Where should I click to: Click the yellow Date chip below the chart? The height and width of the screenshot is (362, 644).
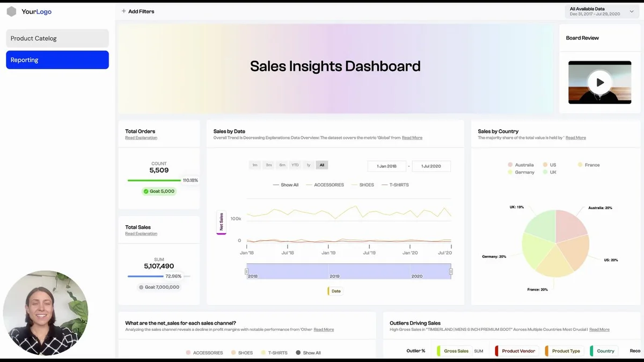[334, 291]
